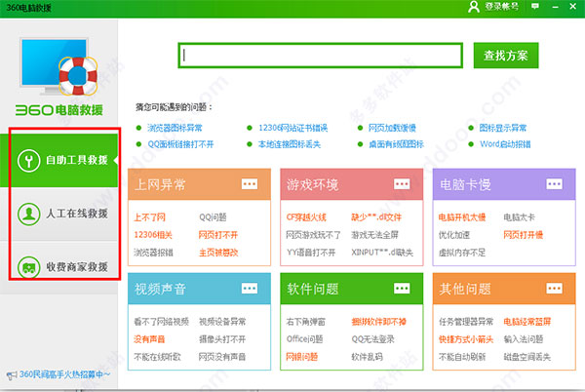The height and width of the screenshot is (392, 585).
Task: Open 图标显示异常 suggested problem
Action: point(502,128)
